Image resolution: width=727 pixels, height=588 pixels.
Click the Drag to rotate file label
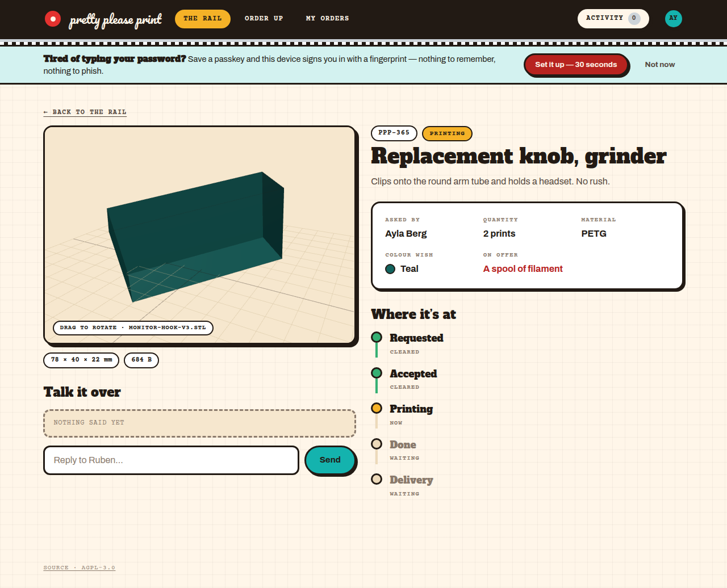point(133,328)
